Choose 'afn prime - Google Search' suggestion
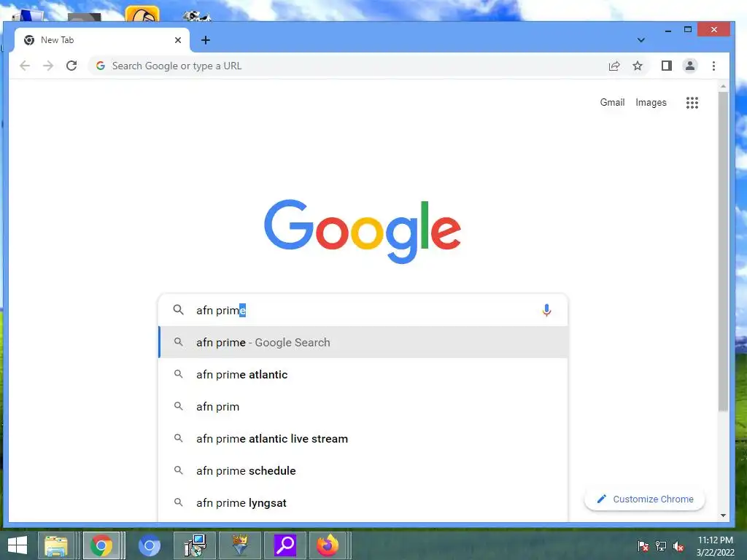The width and height of the screenshot is (747, 560). [x=363, y=343]
